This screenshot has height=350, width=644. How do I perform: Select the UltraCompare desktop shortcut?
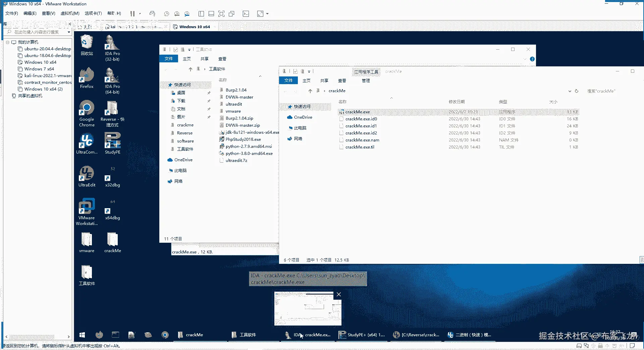point(87,143)
